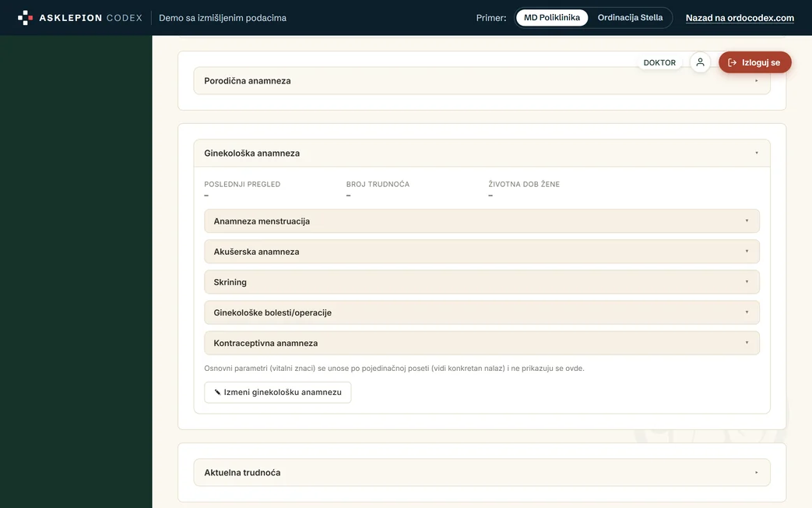The height and width of the screenshot is (508, 812).
Task: Click the ŽIVOTNA DOB ŽENE label
Action: point(524,184)
